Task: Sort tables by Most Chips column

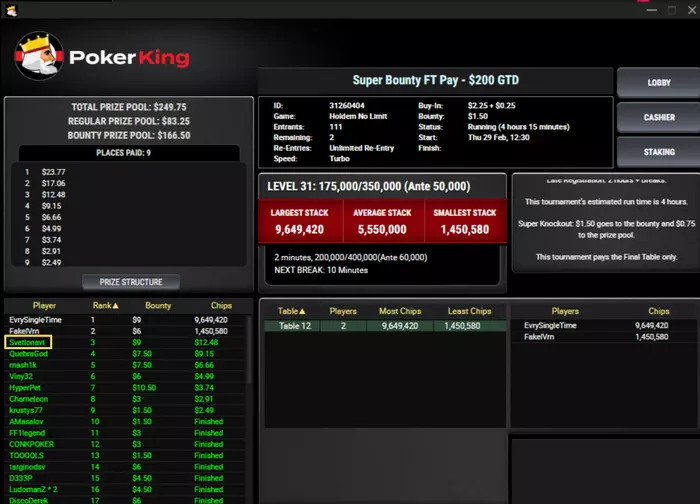Action: [x=400, y=311]
